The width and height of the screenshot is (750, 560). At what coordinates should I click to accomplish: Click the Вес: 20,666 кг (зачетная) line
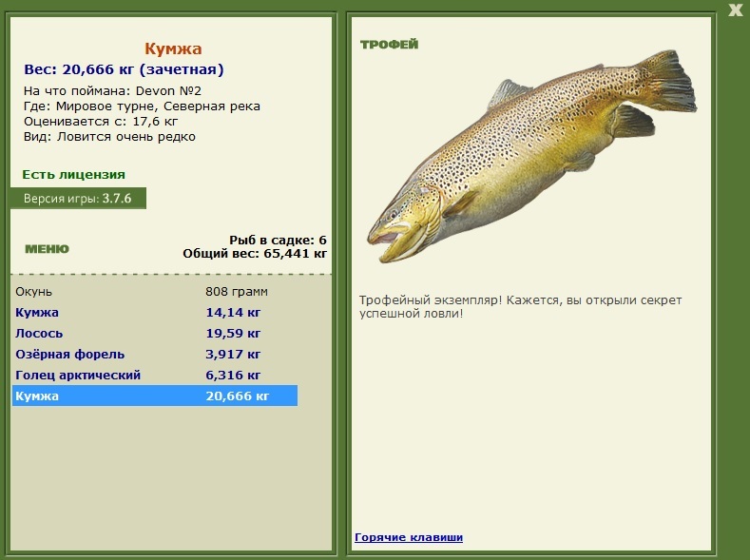point(124,69)
